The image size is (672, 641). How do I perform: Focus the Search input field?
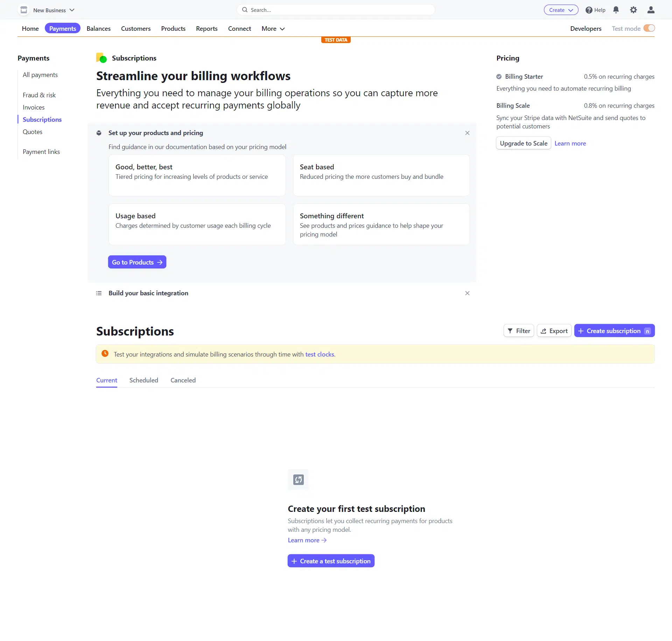pos(336,10)
